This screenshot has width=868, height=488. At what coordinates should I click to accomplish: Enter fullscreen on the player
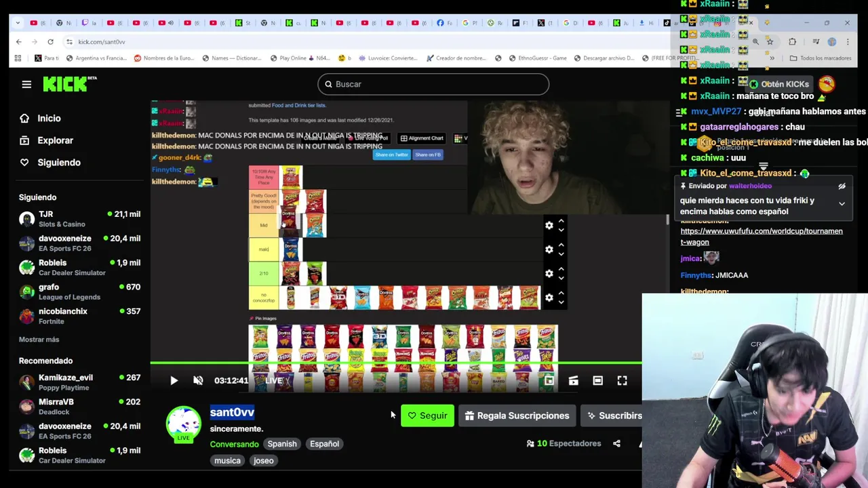point(623,381)
